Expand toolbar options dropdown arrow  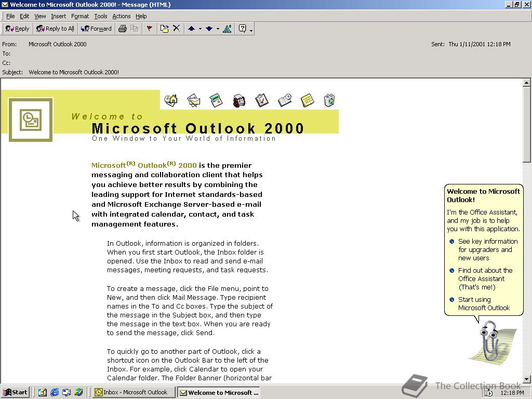coord(251,30)
